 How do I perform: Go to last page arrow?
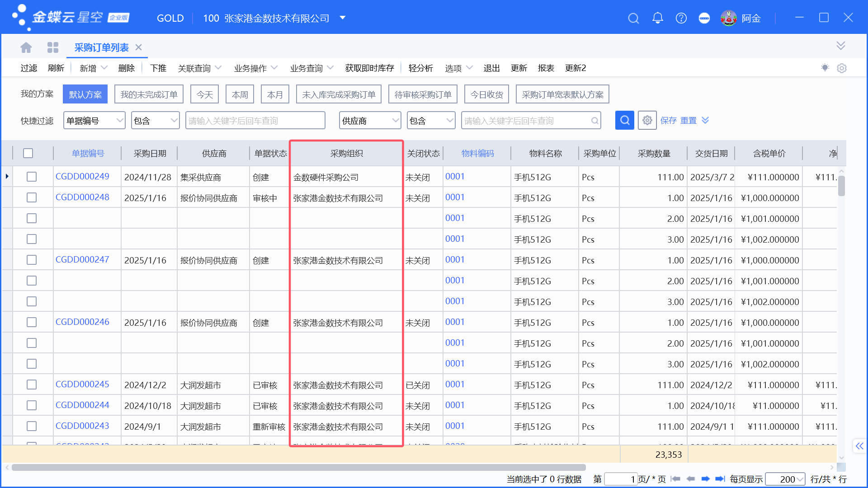(x=720, y=479)
